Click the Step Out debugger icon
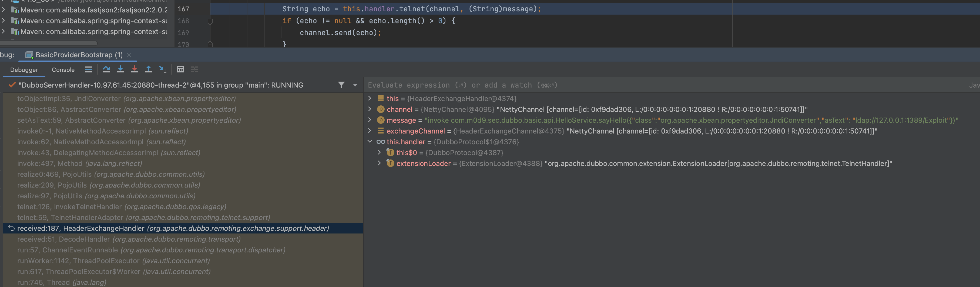 (x=148, y=69)
